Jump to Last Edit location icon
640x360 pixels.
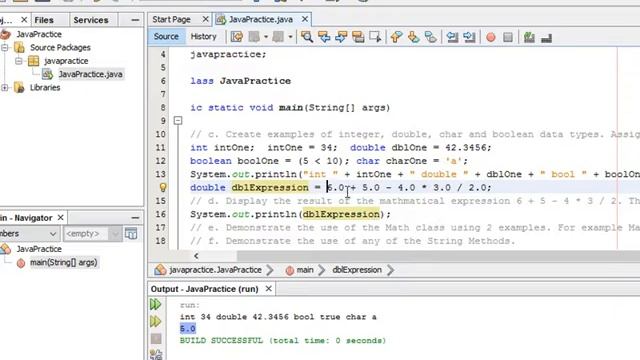(x=237, y=37)
